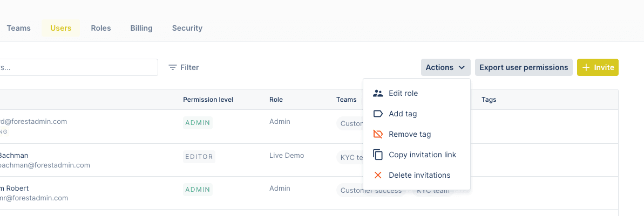Go to the Billing tab

tap(141, 29)
